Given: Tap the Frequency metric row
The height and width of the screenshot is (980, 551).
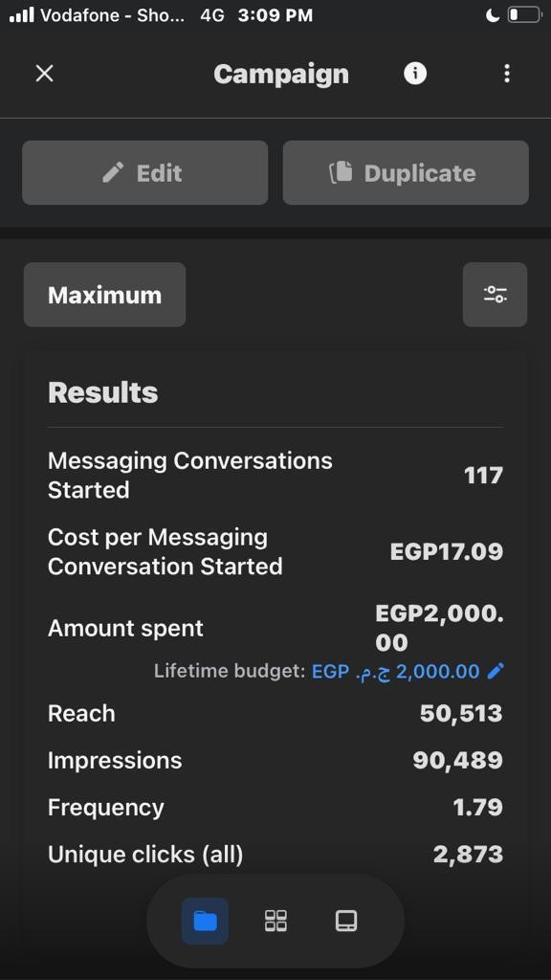Looking at the screenshot, I should click(x=275, y=807).
